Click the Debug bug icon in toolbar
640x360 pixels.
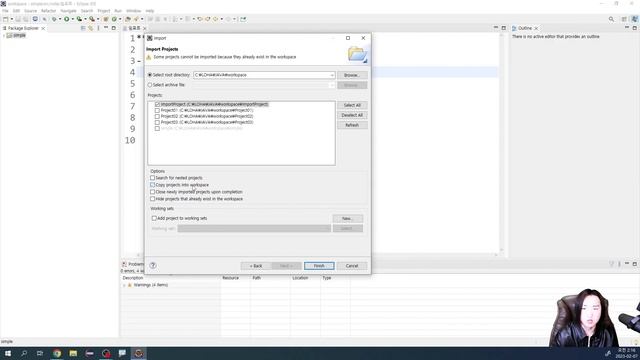[54, 19]
